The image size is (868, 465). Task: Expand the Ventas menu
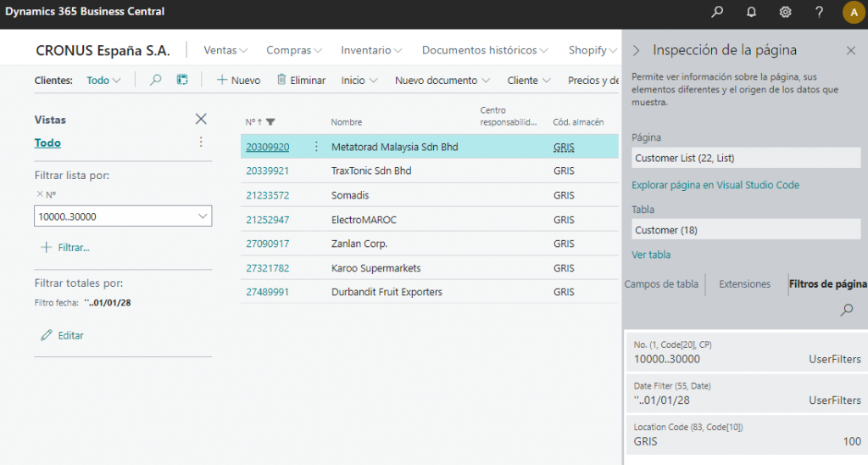click(225, 51)
